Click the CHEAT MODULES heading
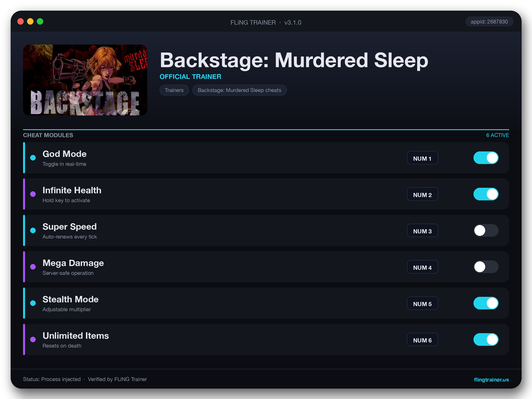The height and width of the screenshot is (399, 532). [x=48, y=135]
